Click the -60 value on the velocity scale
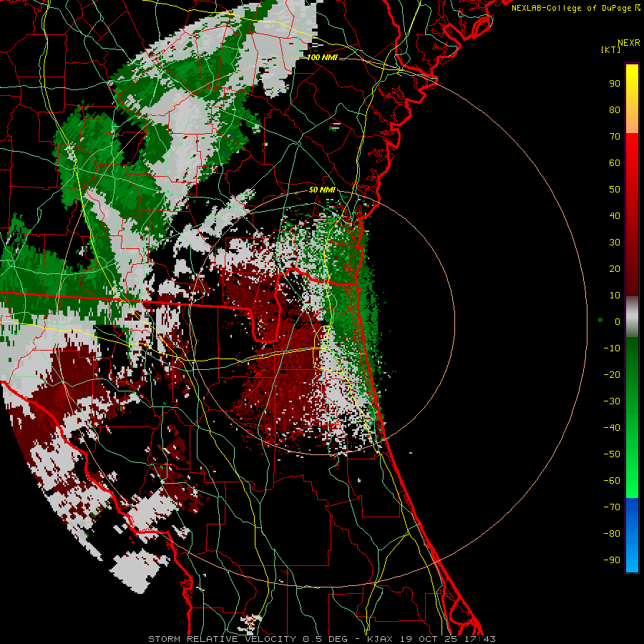644x644 pixels. click(612, 481)
